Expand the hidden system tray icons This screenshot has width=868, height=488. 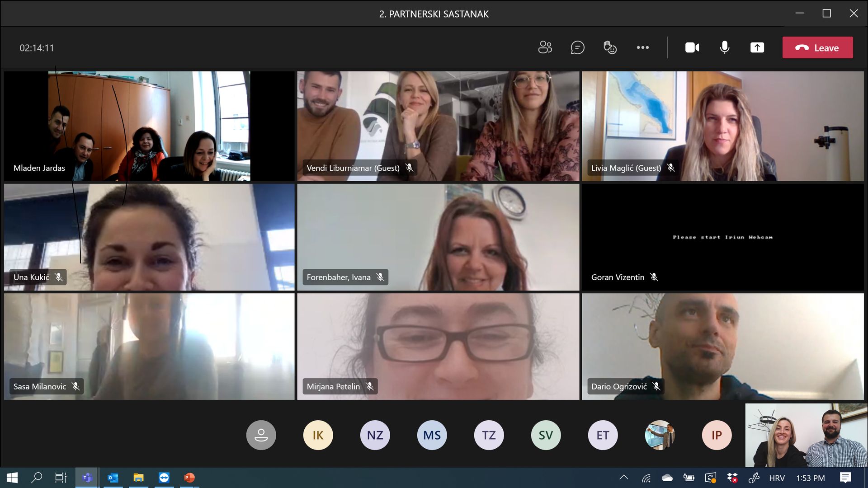[624, 478]
